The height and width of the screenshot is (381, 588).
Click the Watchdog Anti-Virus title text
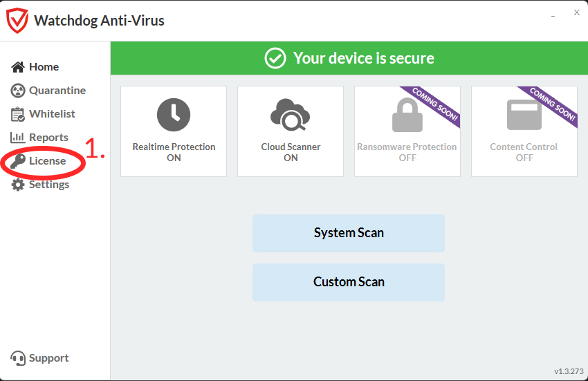pyautogui.click(x=100, y=21)
